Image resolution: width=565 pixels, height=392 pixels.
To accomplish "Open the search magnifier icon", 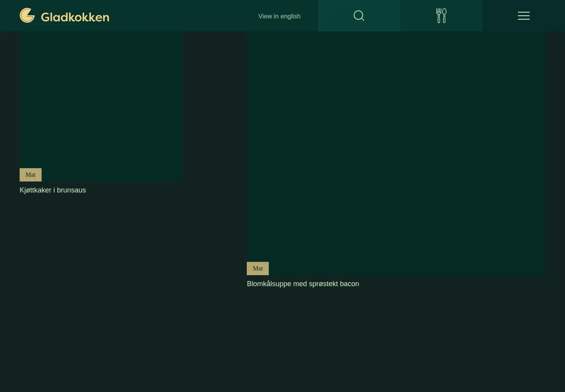I will click(359, 16).
